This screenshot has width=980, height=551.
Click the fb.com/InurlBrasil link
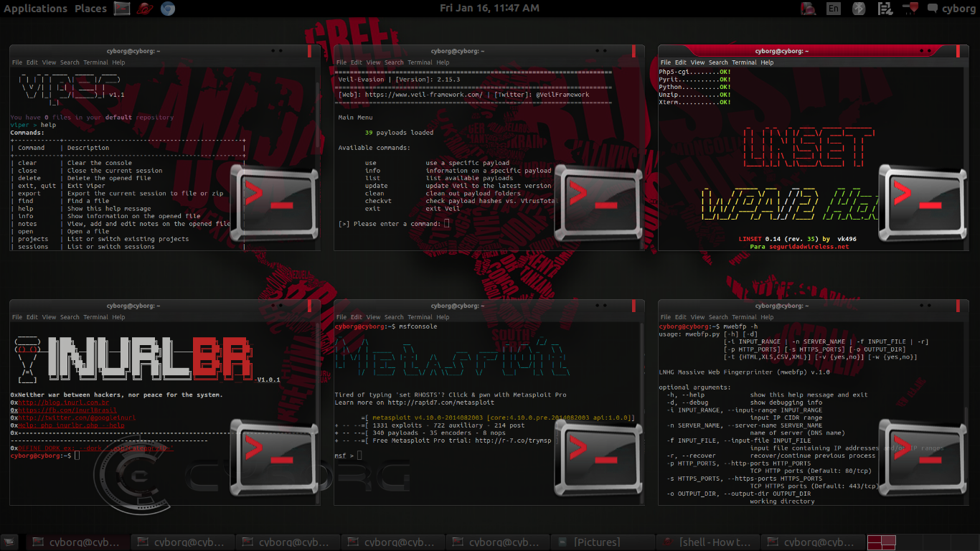67,410
